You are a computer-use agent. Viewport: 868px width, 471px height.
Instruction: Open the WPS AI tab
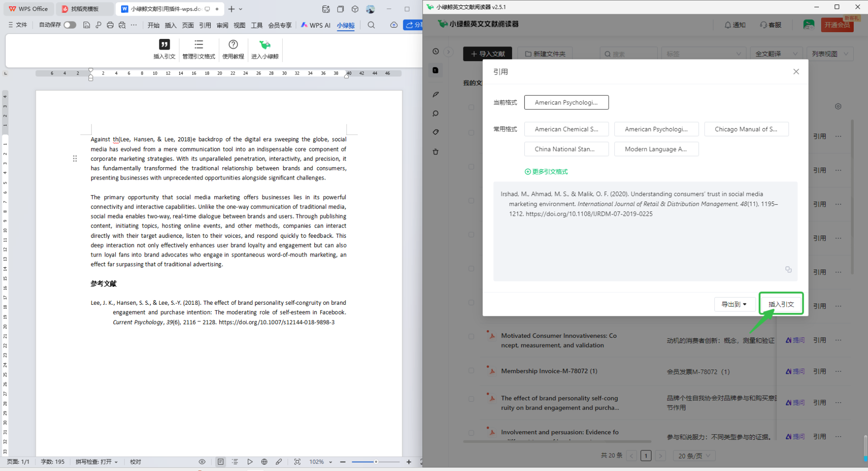click(x=316, y=25)
